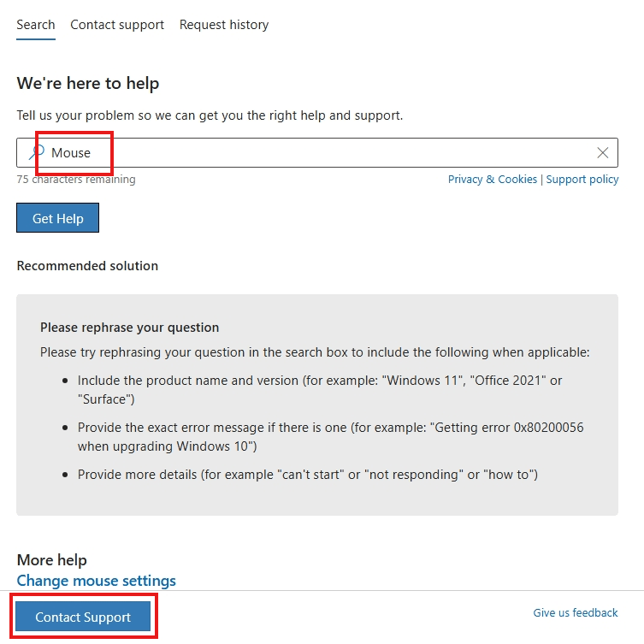644x644 pixels.
Task: Click the Get Help button
Action: tap(57, 218)
